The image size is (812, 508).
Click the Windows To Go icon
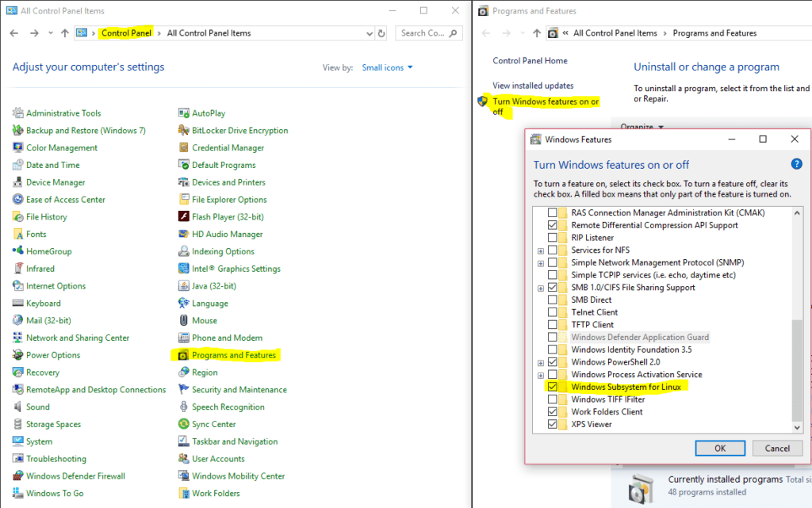click(x=18, y=493)
